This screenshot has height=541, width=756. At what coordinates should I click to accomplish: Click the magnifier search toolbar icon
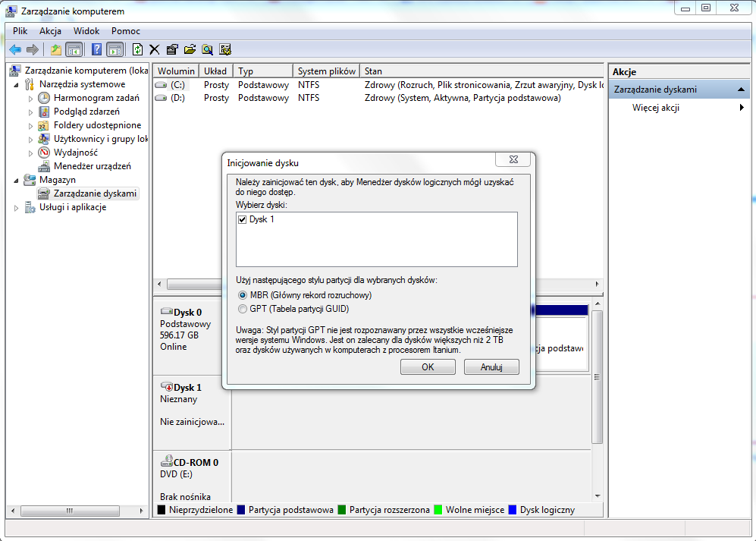[207, 49]
